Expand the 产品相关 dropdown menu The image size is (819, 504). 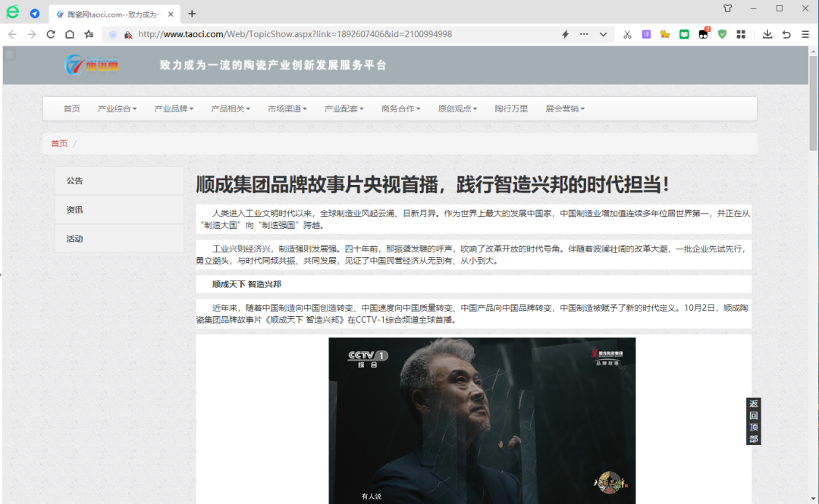pyautogui.click(x=231, y=108)
